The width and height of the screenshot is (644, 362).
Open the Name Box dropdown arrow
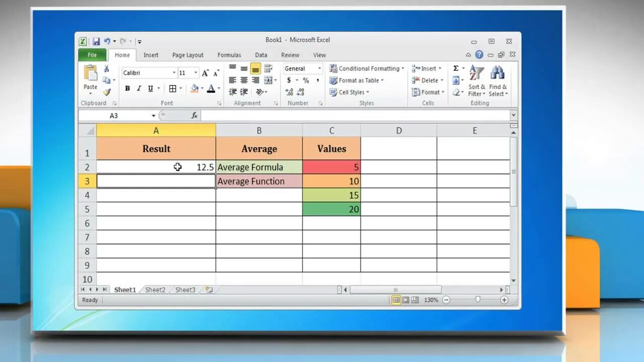(x=153, y=116)
